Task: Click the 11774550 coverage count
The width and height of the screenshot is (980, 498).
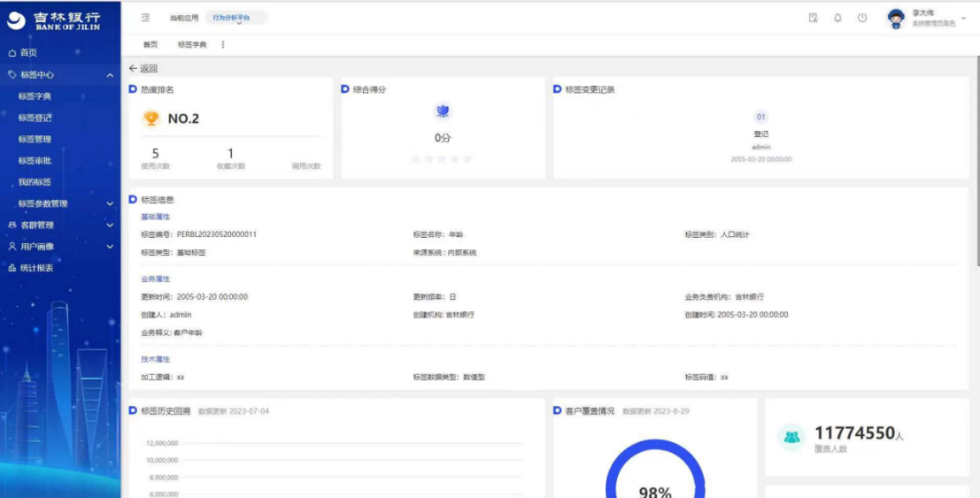Action: (x=855, y=433)
